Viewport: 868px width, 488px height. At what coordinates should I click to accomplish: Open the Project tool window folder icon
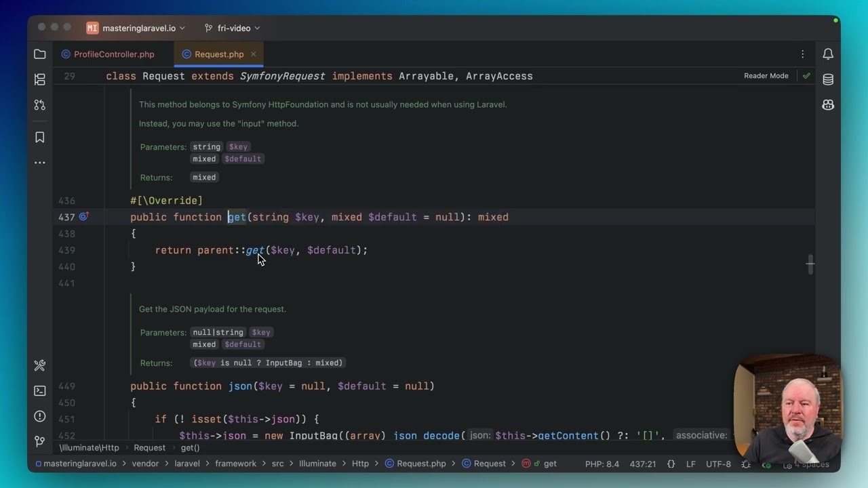coord(40,54)
